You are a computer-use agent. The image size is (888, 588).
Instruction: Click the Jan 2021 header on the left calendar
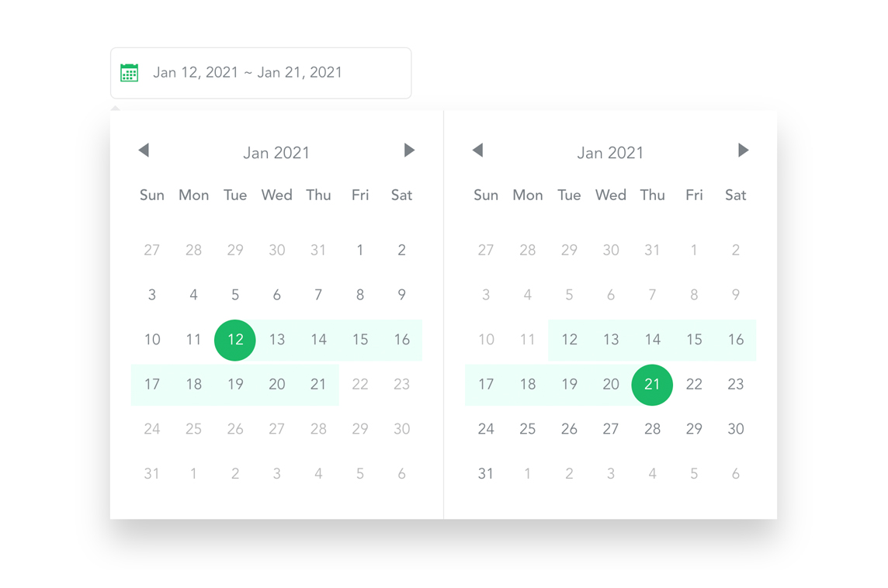coord(276,152)
